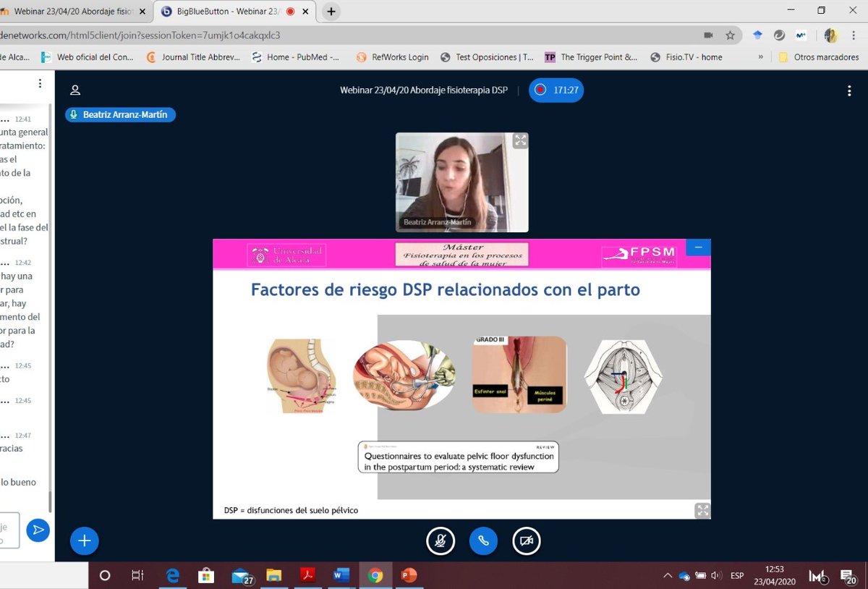Image resolution: width=868 pixels, height=589 pixels.
Task: Open the chat options three-dot menu
Action: (40, 83)
